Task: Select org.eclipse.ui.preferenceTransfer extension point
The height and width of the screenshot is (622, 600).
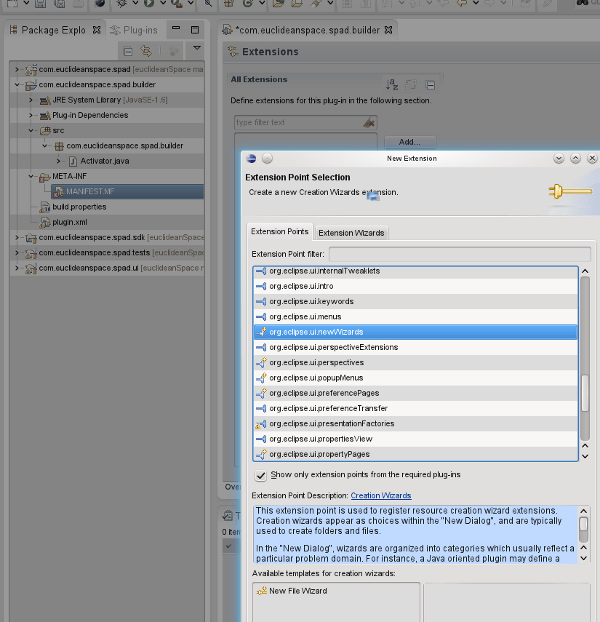Action: (416, 408)
